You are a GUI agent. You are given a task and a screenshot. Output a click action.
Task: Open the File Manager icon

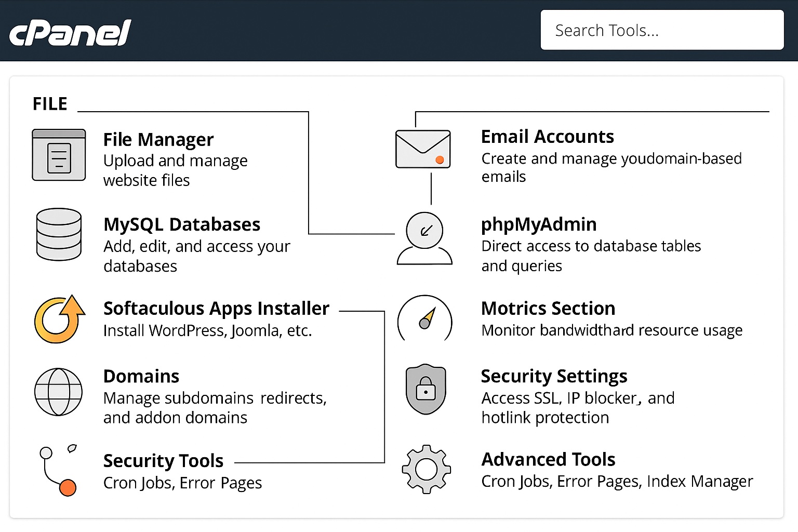click(x=59, y=155)
